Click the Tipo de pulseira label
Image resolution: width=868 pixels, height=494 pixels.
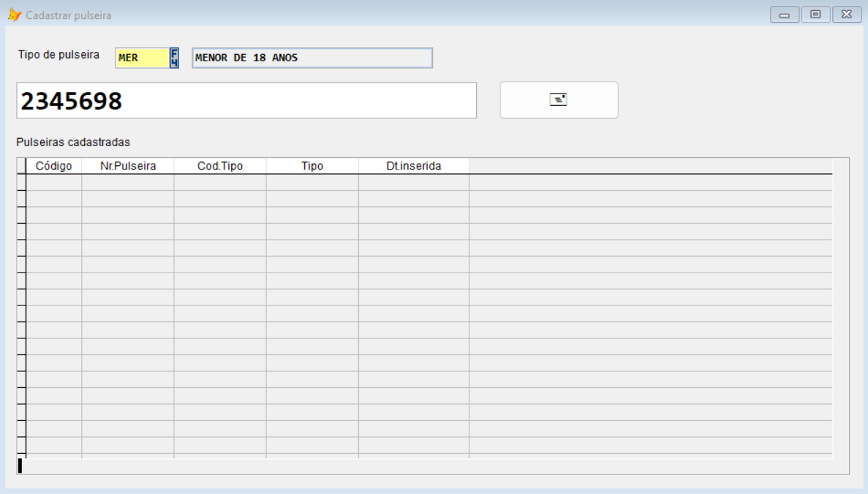(x=59, y=55)
